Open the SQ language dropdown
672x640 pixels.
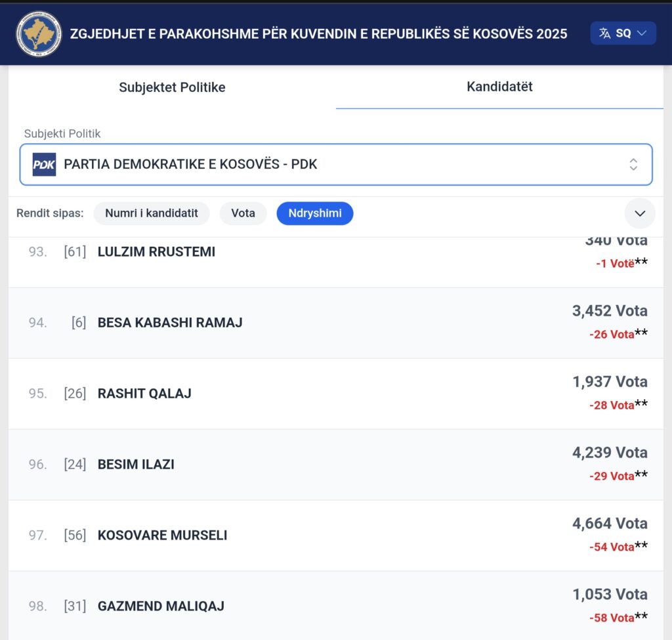click(x=623, y=33)
